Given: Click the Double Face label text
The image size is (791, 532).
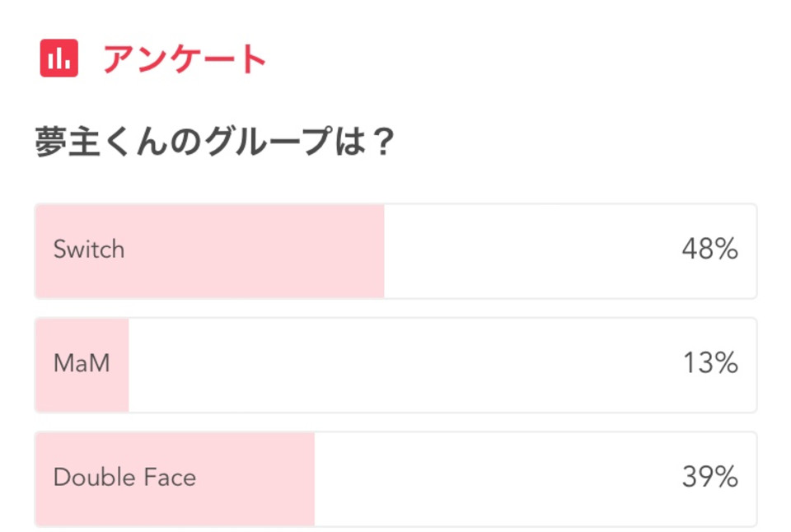Looking at the screenshot, I should tap(124, 477).
